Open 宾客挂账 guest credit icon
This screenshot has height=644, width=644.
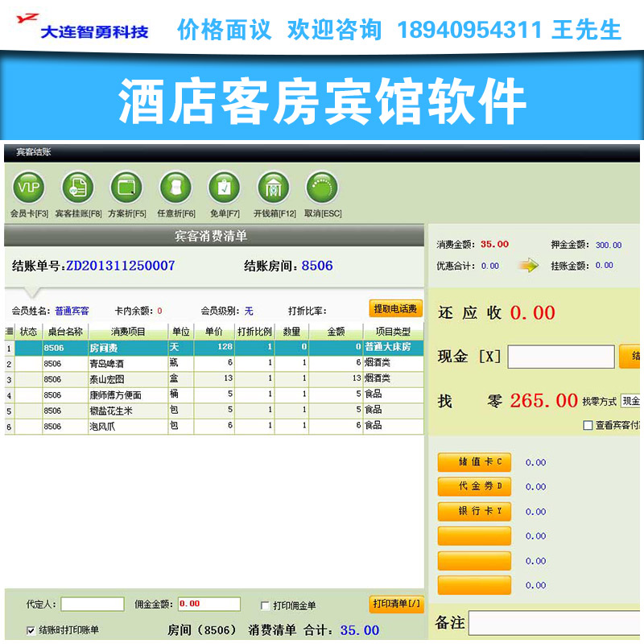coord(78,188)
